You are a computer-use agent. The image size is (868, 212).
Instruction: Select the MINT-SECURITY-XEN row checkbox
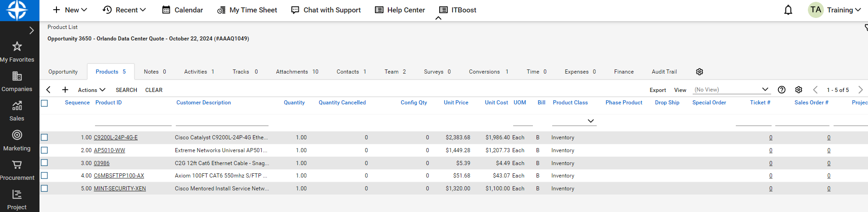pyautogui.click(x=45, y=189)
